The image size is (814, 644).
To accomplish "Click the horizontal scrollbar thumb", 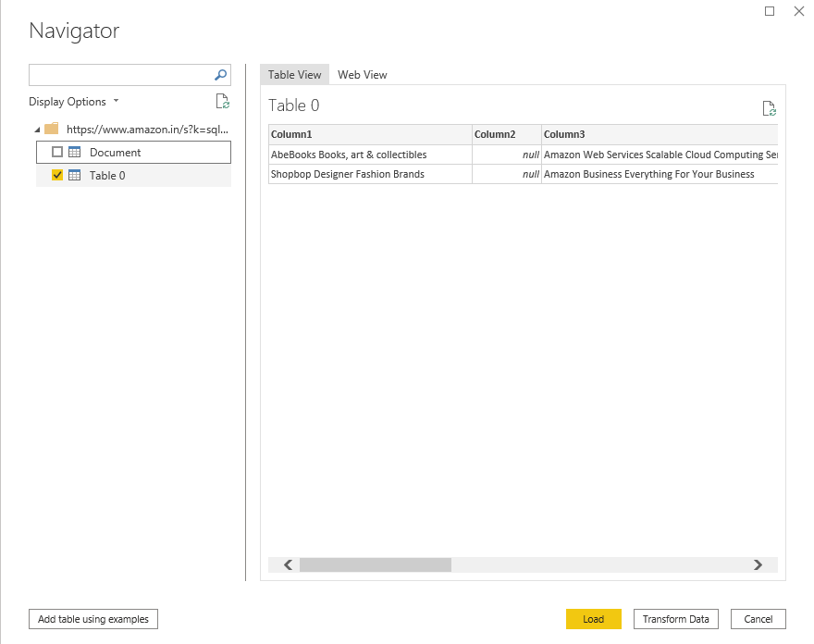I will coord(375,564).
